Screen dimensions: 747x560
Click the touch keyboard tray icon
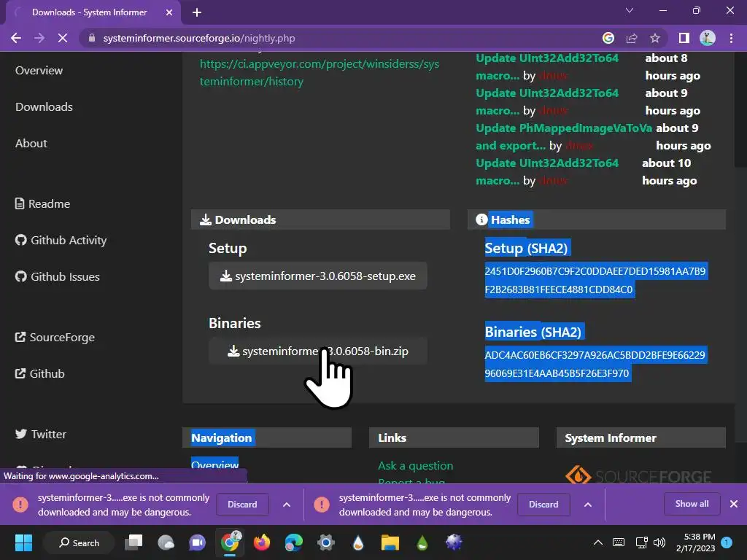pyautogui.click(x=619, y=542)
